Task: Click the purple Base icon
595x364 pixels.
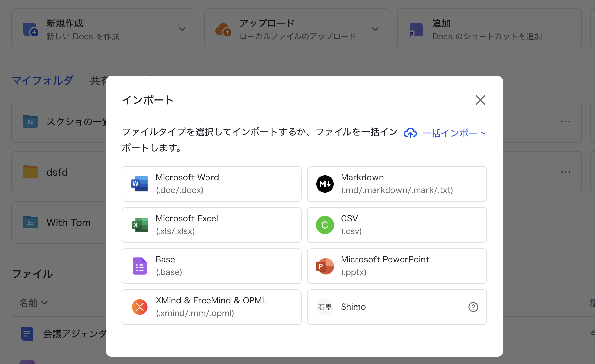Action: [140, 266]
